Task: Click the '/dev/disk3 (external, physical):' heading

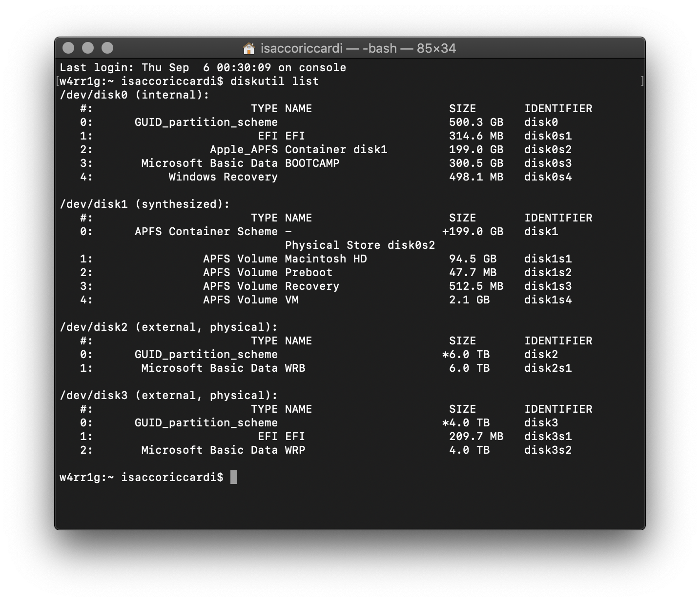Action: tap(169, 395)
